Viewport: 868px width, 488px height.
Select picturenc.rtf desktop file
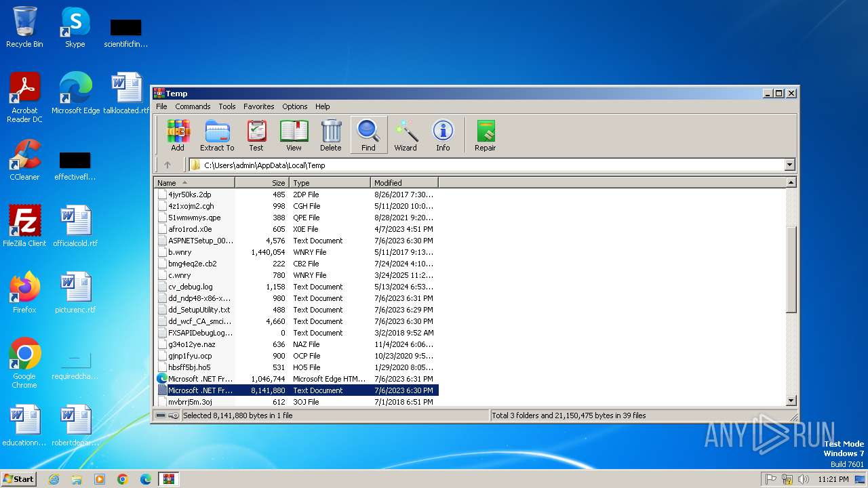tap(75, 293)
